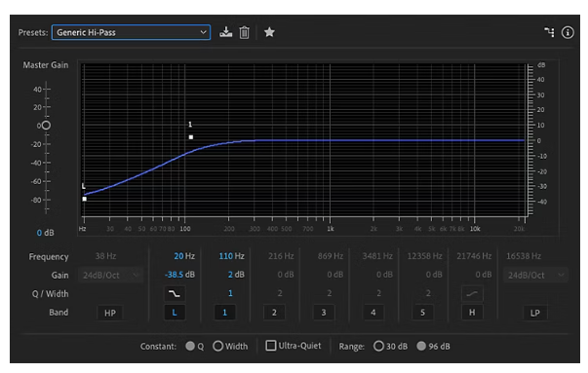Click H band frequency 21746 Hz

pos(474,256)
